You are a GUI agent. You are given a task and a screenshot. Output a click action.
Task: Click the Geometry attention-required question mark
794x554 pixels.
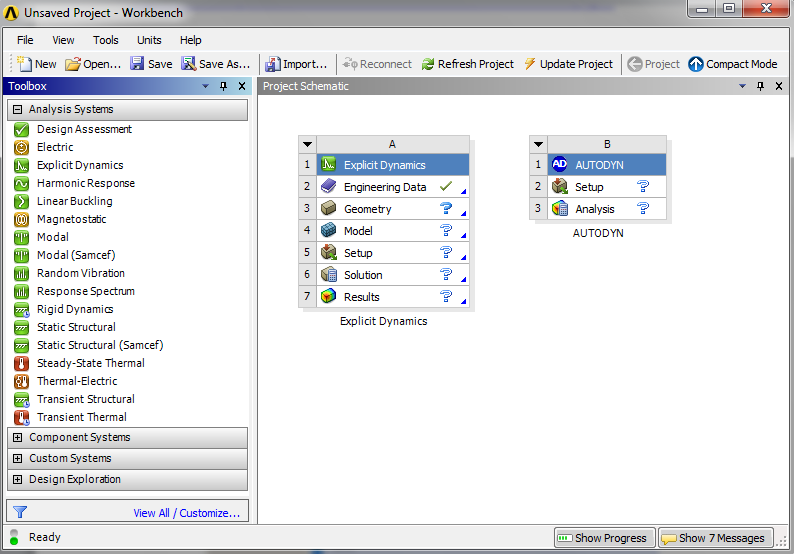446,208
